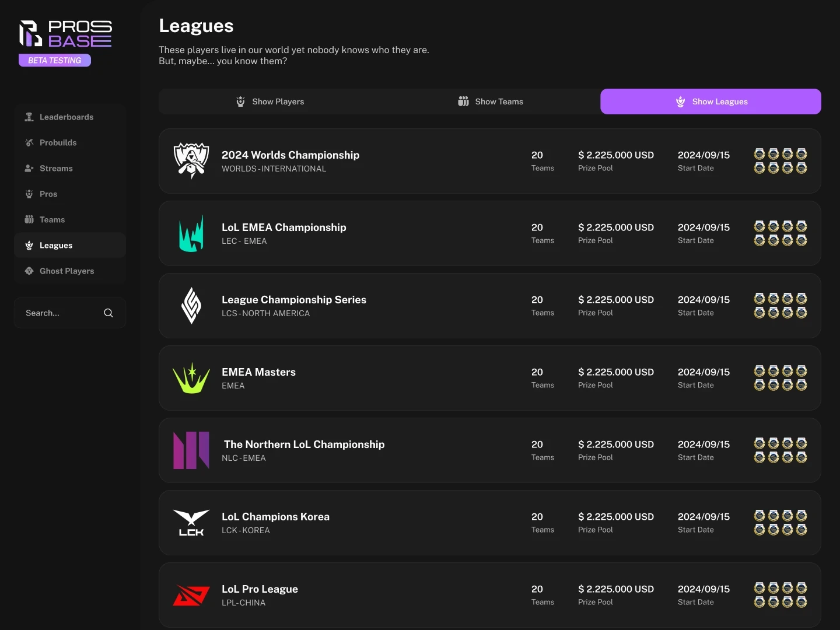The height and width of the screenshot is (630, 840).
Task: Click team badges in Northern LoL Championship row
Action: (x=780, y=450)
